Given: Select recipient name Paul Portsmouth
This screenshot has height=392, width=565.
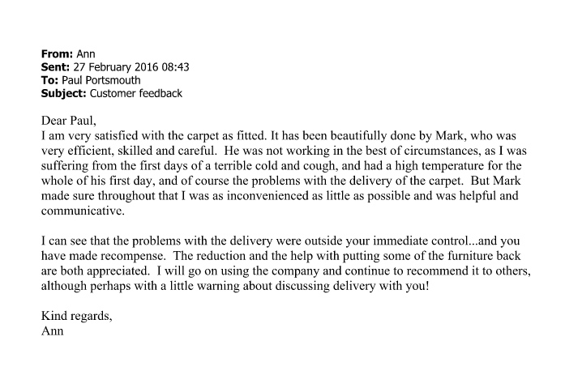Looking at the screenshot, I should tap(102, 80).
